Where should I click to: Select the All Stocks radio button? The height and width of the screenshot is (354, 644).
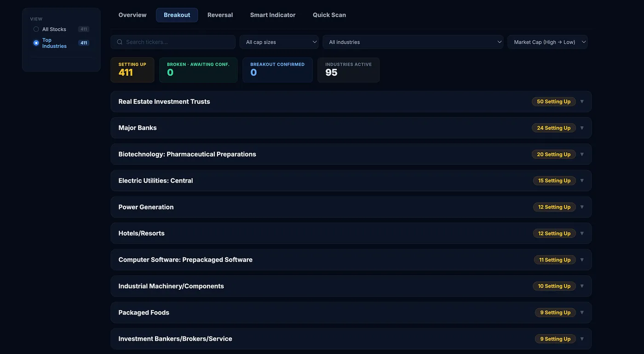click(36, 29)
